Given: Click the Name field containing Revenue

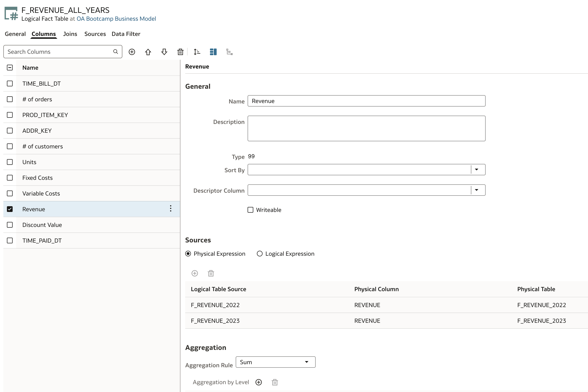Looking at the screenshot, I should [367, 101].
